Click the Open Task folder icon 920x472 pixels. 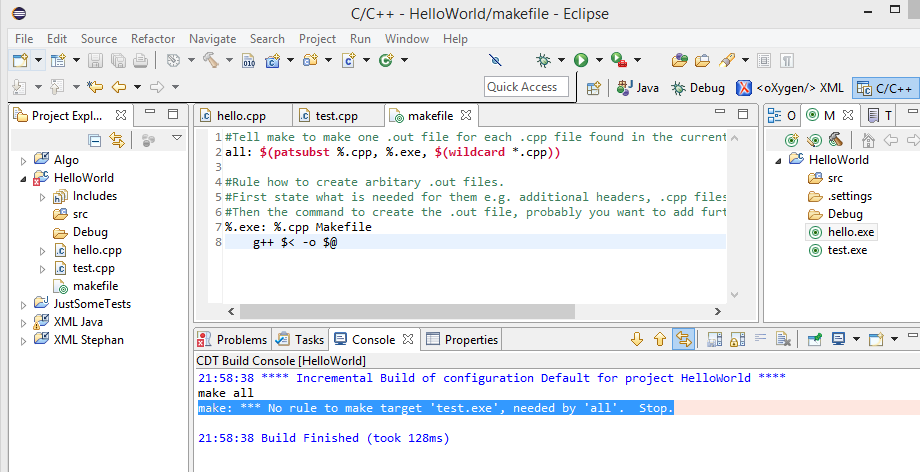pyautogui.click(x=702, y=60)
